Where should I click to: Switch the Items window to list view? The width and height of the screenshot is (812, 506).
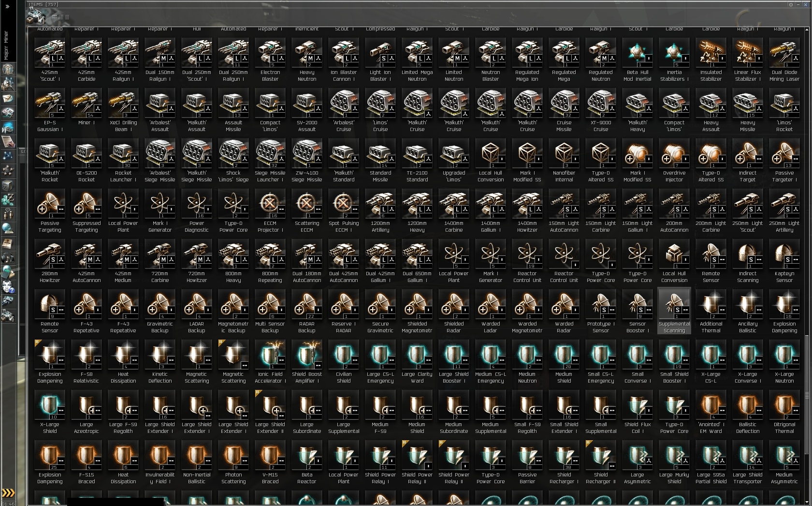(x=67, y=17)
